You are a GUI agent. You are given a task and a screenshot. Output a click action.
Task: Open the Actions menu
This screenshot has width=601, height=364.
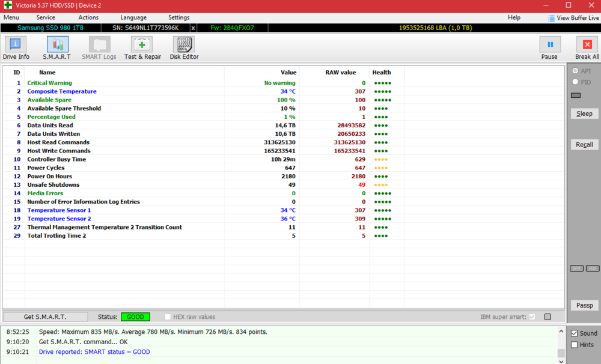(88, 17)
